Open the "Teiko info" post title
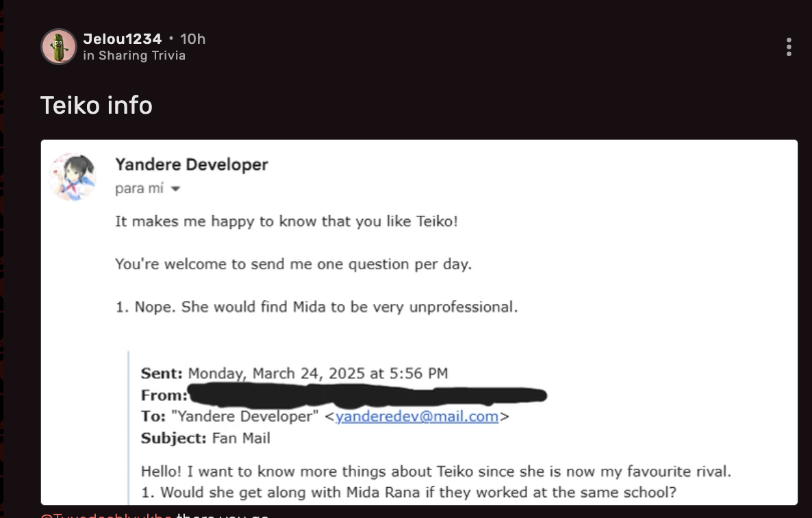 point(97,106)
